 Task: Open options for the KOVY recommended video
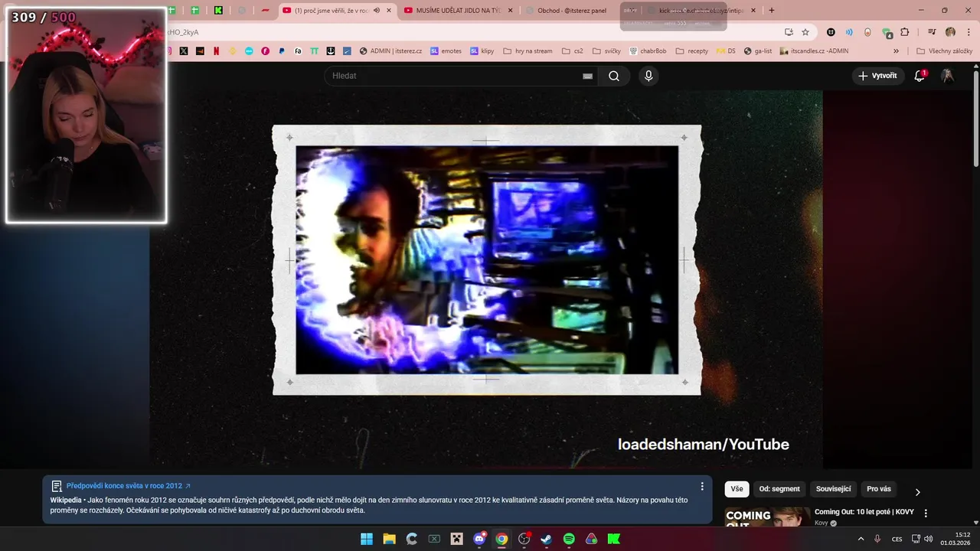coord(926,514)
